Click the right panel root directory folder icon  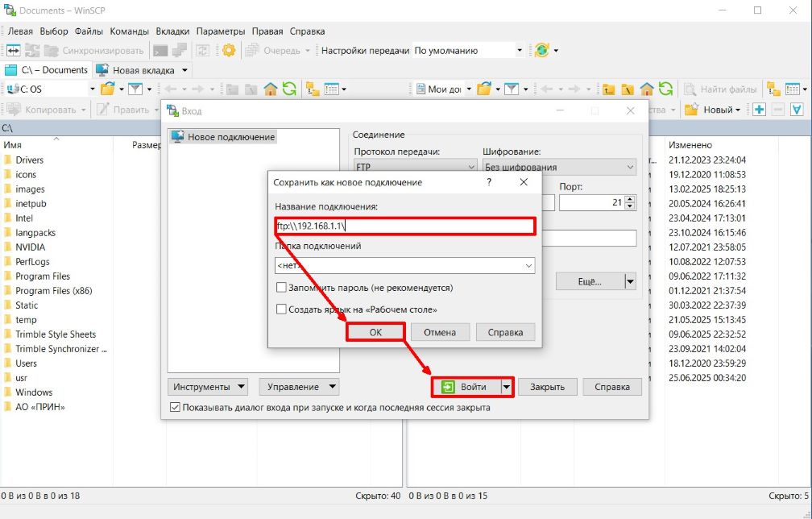pos(627,89)
